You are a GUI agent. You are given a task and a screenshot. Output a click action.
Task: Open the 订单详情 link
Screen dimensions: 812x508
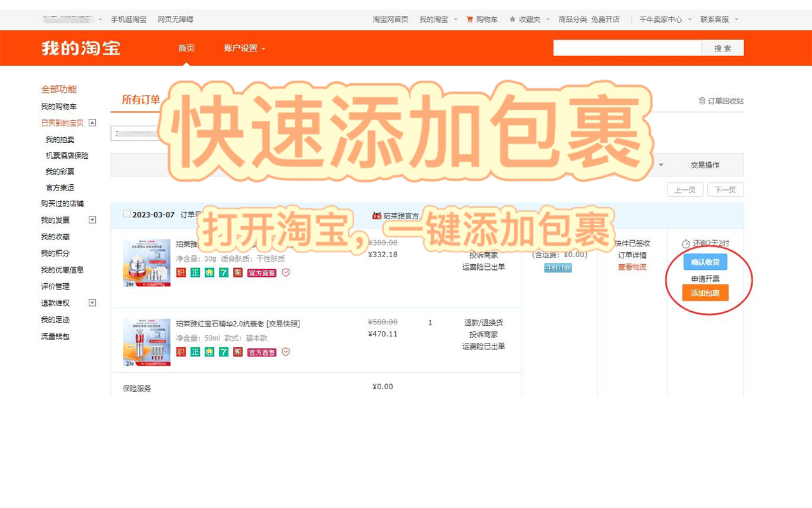[632, 255]
